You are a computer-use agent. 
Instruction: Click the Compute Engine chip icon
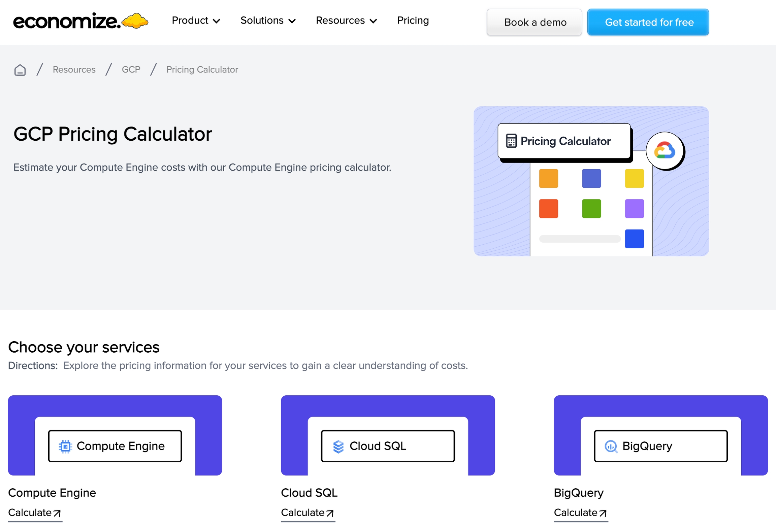coord(65,446)
